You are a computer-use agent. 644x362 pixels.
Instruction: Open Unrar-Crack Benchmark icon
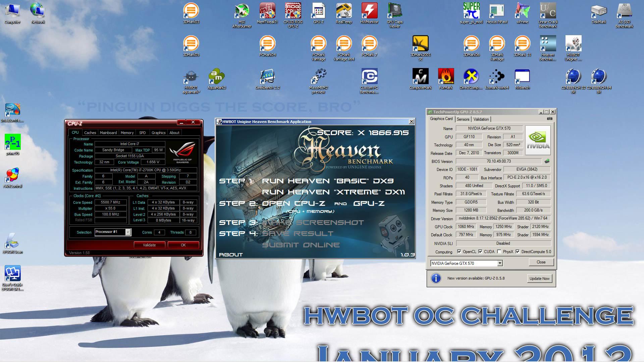click(x=548, y=15)
